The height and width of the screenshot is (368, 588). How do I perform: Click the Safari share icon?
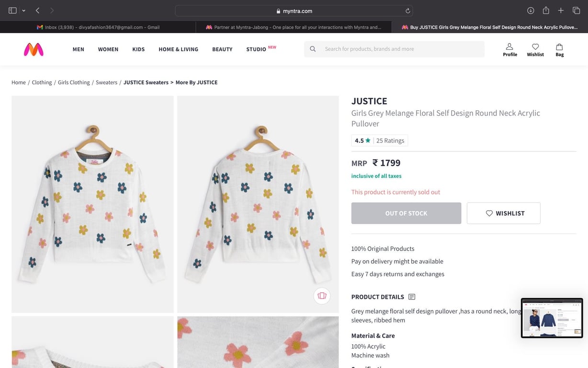[546, 11]
